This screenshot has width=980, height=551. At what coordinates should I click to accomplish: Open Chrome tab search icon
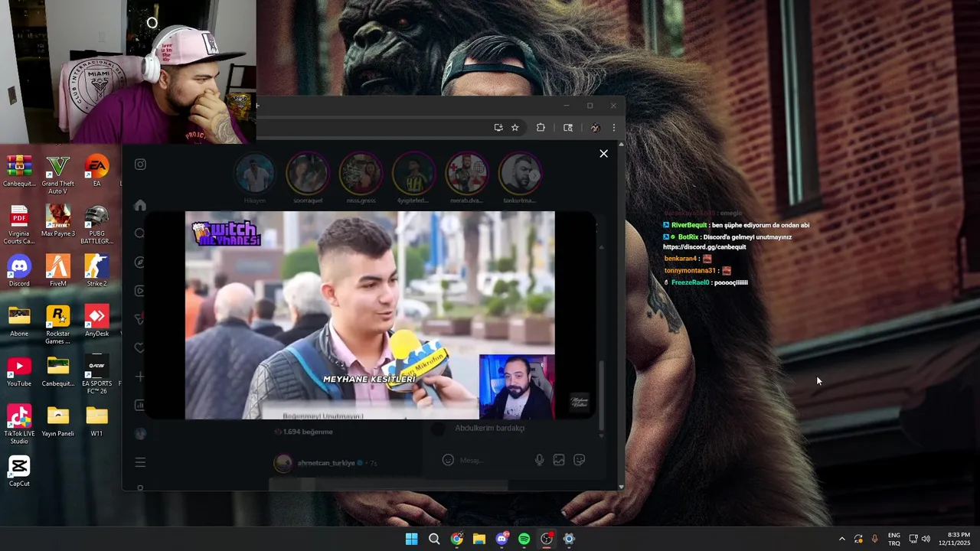click(x=568, y=128)
